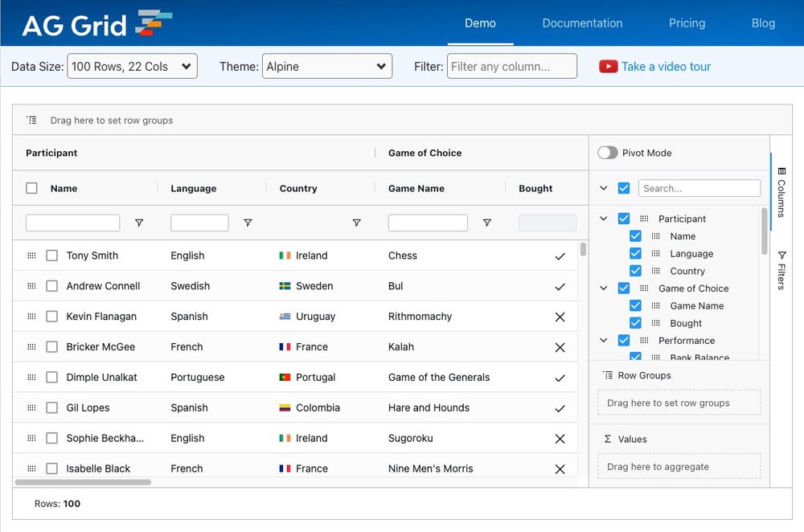
Task: Click the drag handle icon on Tony Smith's row
Action: 31,255
